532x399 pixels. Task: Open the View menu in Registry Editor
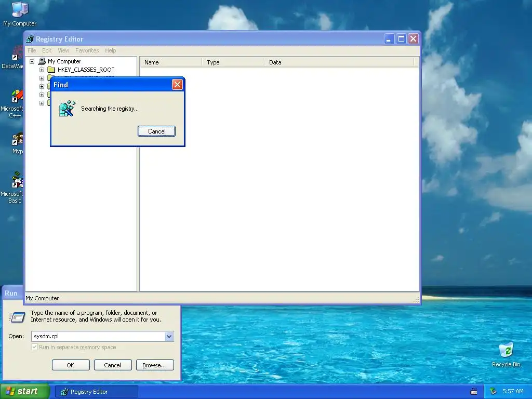(63, 50)
